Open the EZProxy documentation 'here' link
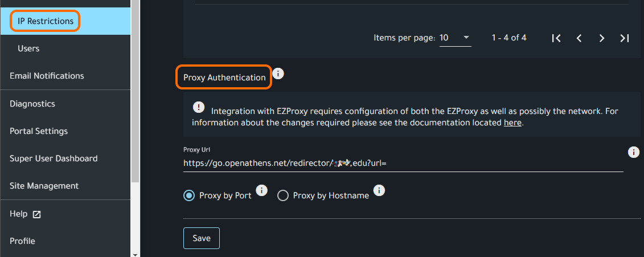Viewport: 644px width, 257px height. [512, 123]
